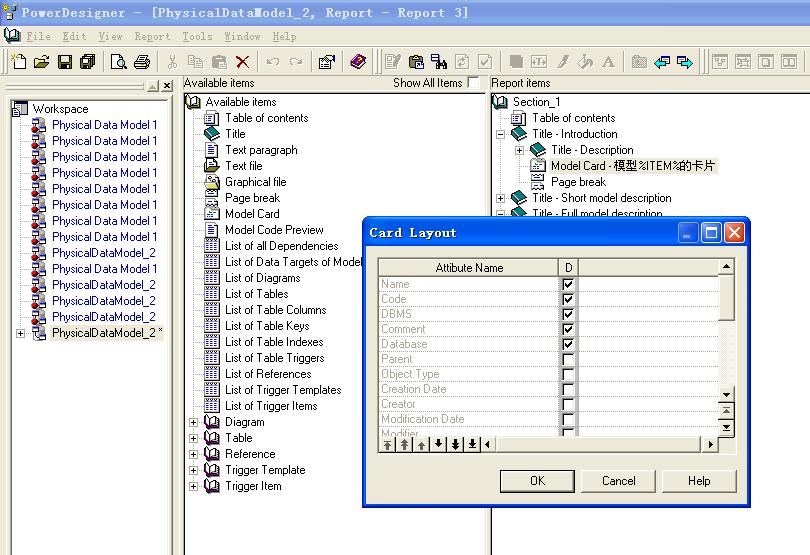This screenshot has width=810, height=555.
Task: Open the View menu
Action: coord(111,36)
